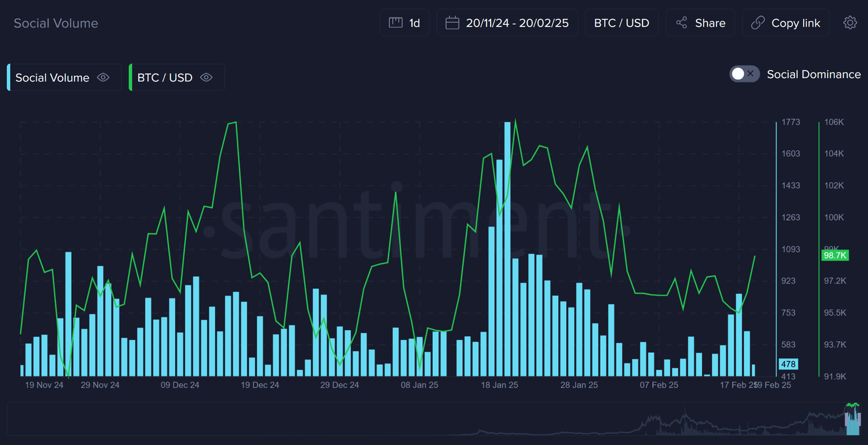The width and height of the screenshot is (868, 445).
Task: Click the interval ruler icon beside 1d
Action: coord(396,23)
